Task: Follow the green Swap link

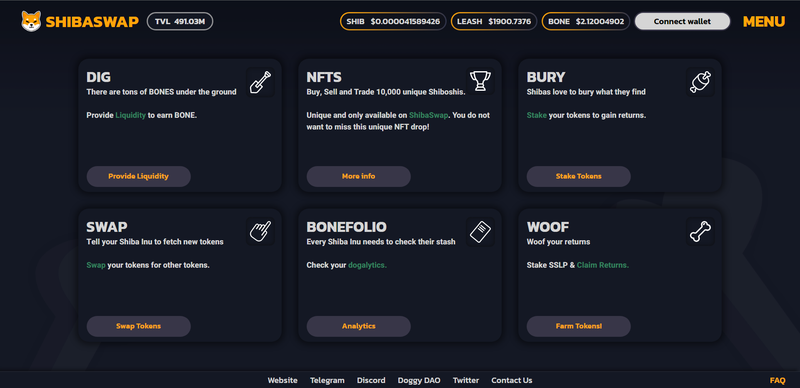Action: (x=96, y=265)
